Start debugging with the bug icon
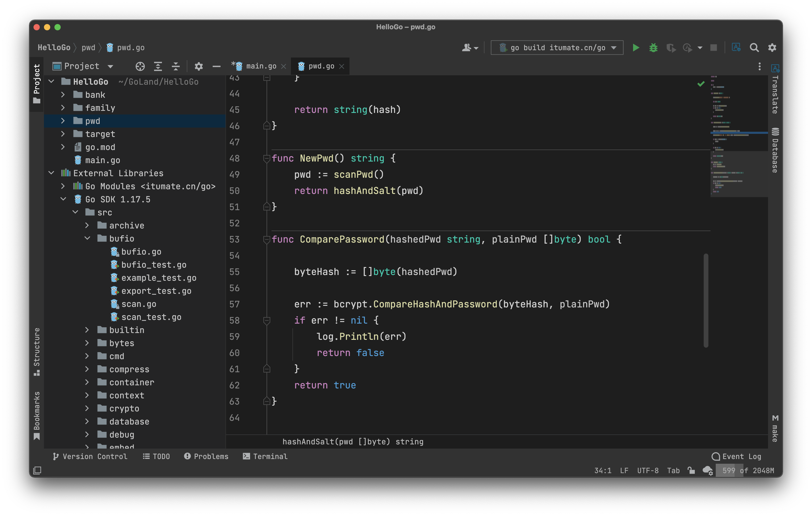 coord(653,48)
